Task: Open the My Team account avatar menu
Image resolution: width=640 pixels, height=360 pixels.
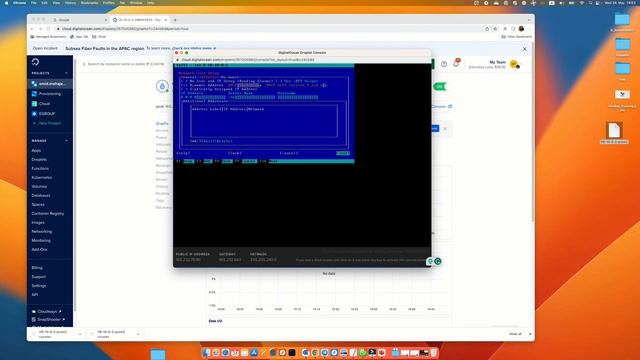Action: click(x=514, y=64)
